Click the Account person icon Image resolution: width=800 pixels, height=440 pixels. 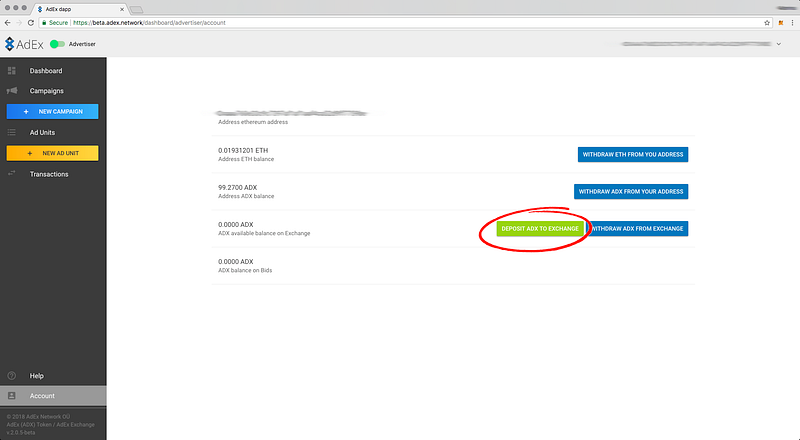coord(12,396)
